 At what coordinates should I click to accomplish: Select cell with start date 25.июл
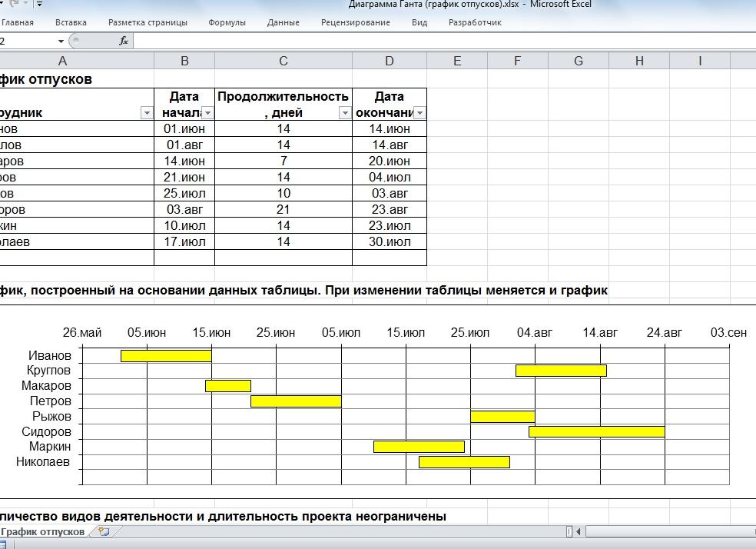[184, 194]
